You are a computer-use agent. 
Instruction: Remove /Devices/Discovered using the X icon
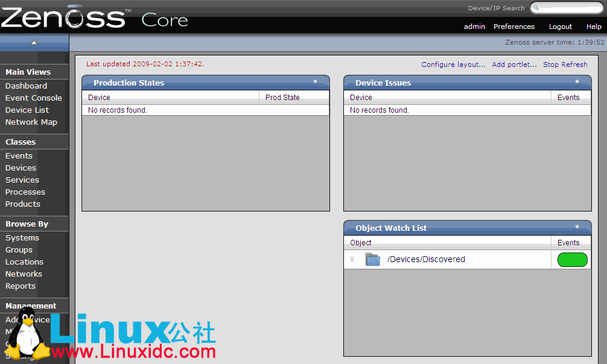[x=352, y=260]
